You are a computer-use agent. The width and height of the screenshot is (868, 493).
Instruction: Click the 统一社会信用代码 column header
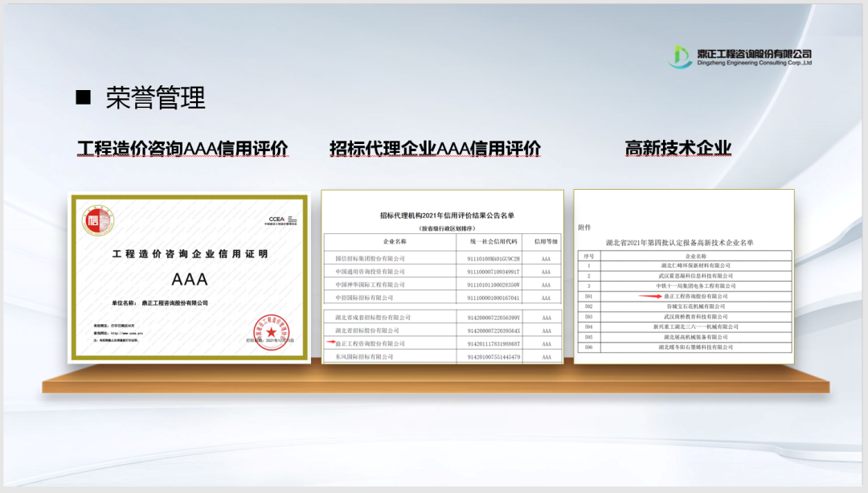point(493,241)
